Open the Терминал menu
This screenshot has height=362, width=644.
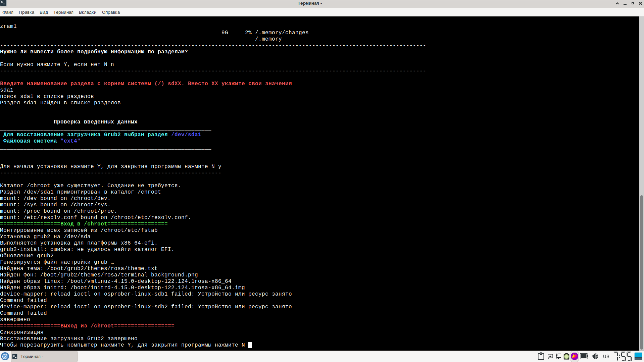[63, 12]
